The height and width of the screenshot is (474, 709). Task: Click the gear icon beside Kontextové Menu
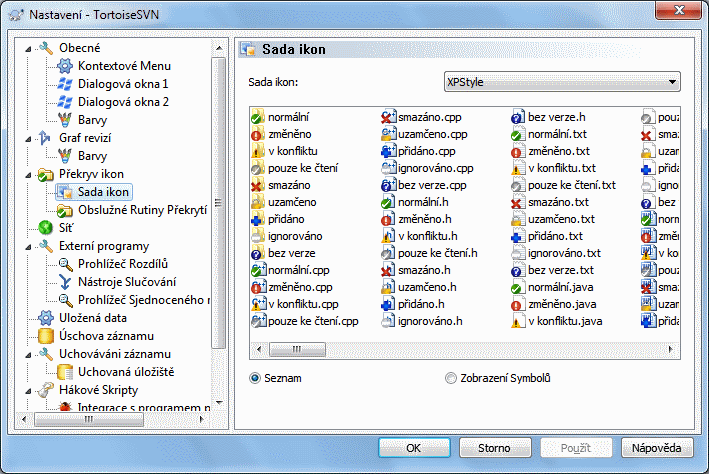pos(65,66)
